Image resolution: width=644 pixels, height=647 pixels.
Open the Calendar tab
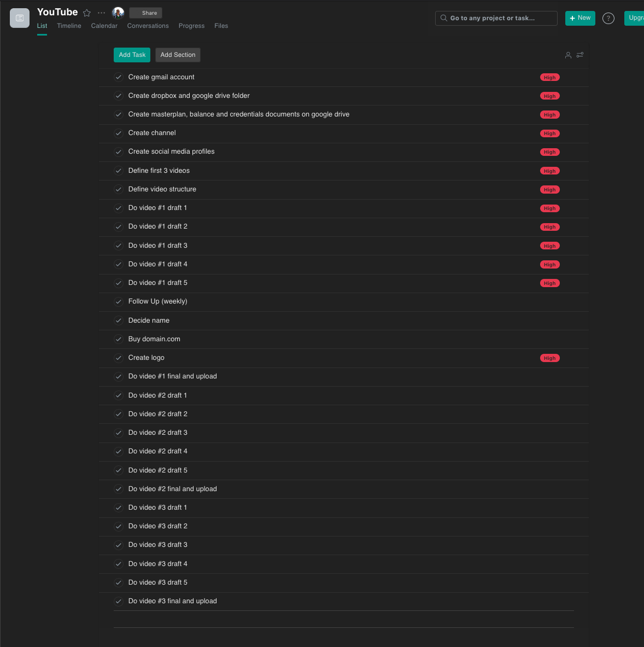104,26
